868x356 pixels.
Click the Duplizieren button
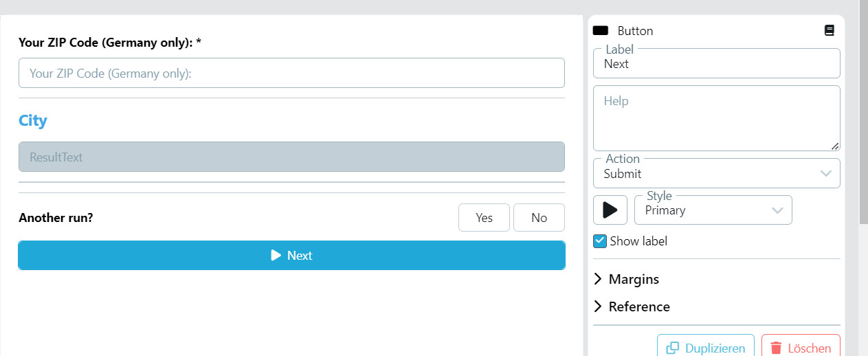point(706,348)
